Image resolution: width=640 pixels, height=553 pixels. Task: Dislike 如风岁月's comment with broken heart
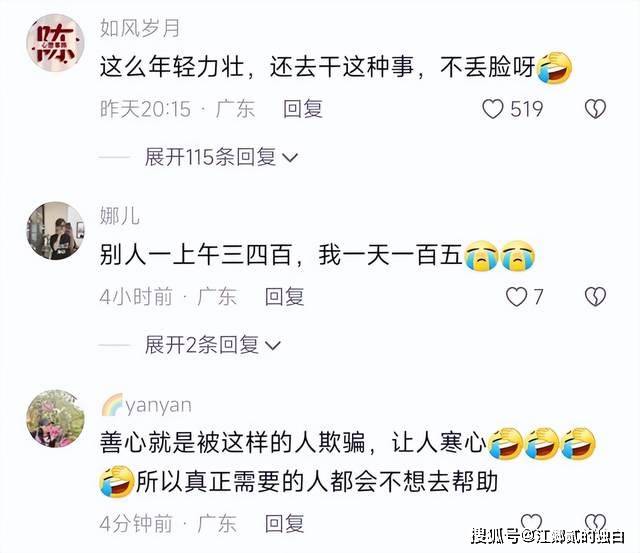596,109
